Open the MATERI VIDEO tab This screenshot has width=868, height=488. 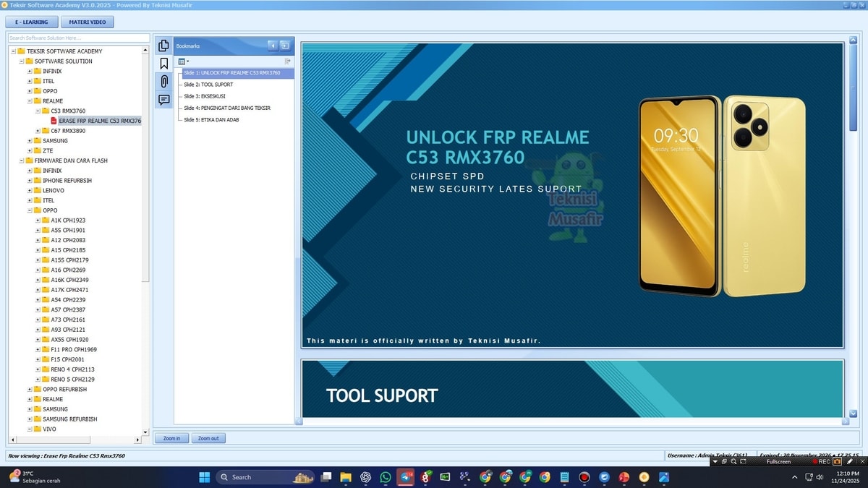pos(87,22)
